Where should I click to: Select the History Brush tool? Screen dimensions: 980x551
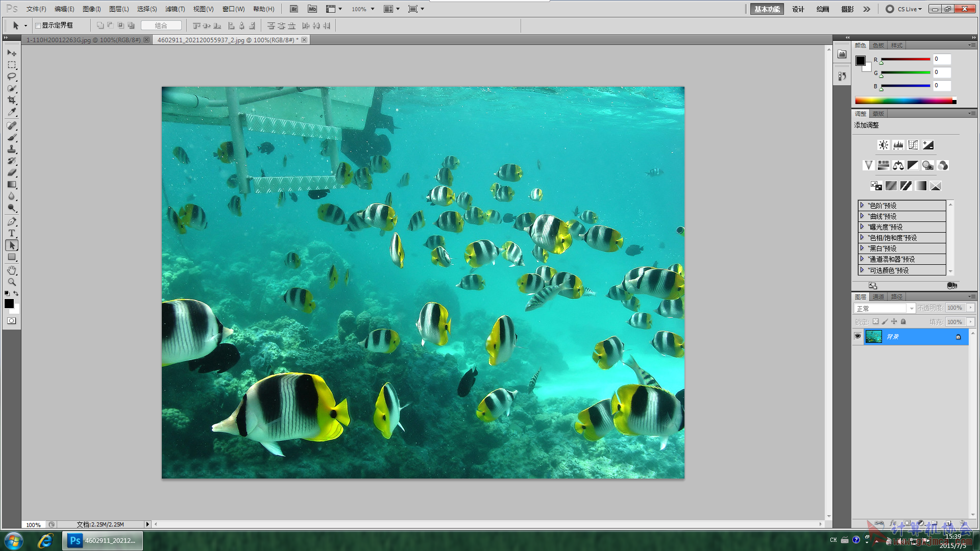pos(12,161)
